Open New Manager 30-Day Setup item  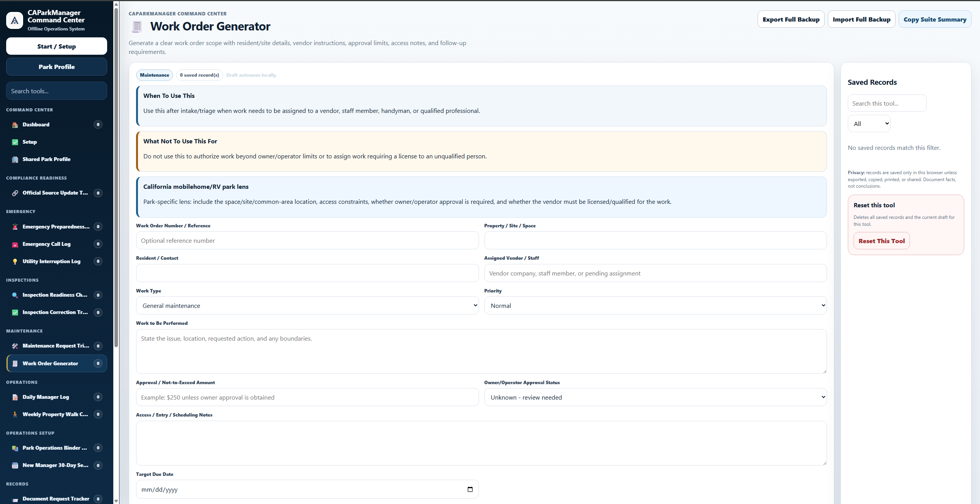[57, 465]
